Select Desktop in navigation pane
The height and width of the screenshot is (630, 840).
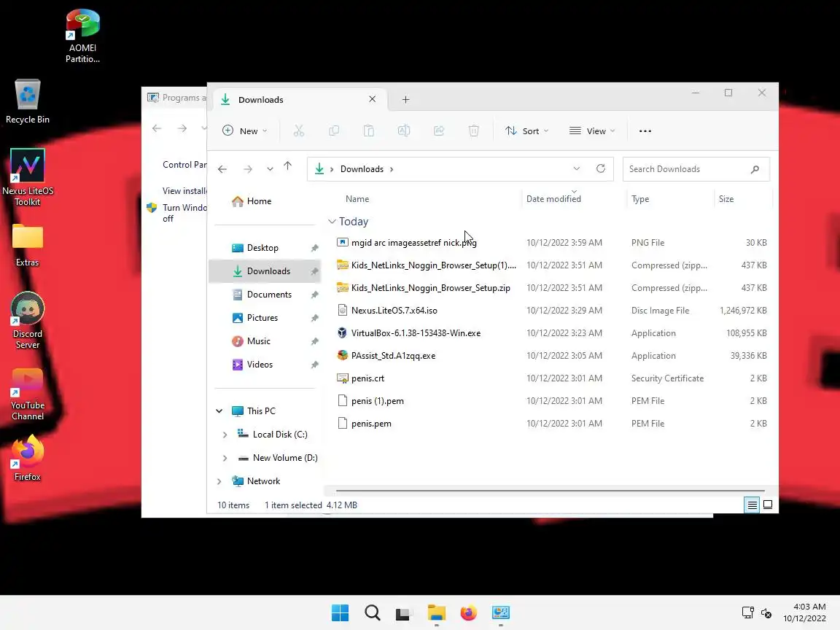pos(265,247)
